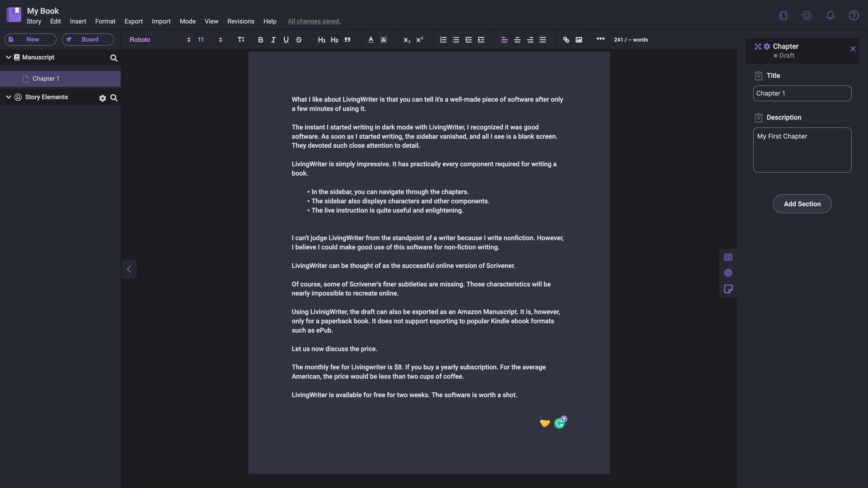Select Chapter 1 in the manuscript tree

pyautogui.click(x=60, y=78)
